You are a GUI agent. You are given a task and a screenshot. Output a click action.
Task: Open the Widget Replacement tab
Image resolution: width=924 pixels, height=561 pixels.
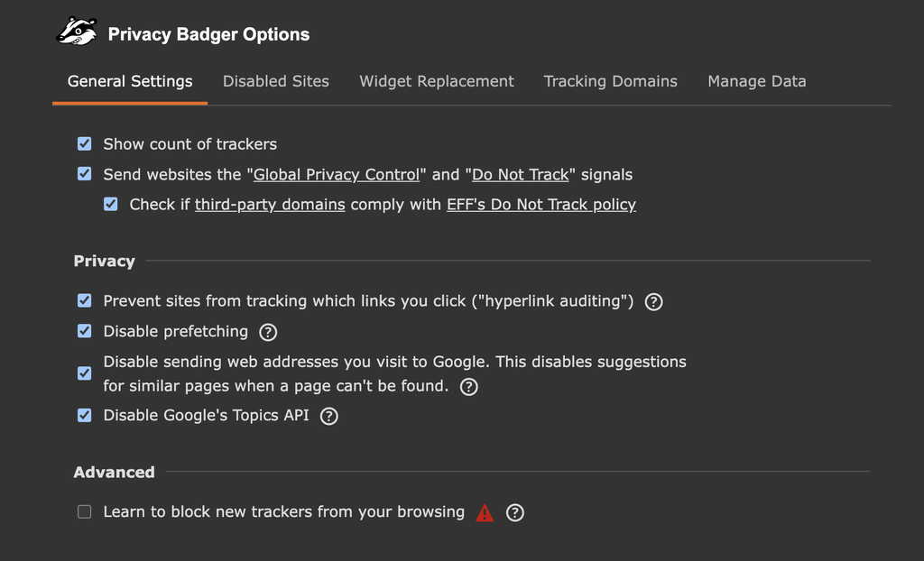(436, 81)
